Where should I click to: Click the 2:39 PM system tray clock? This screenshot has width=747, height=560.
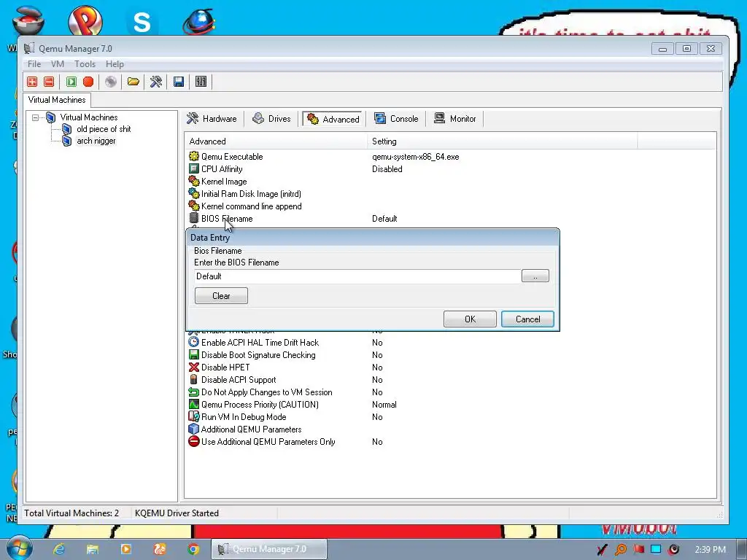click(710, 549)
